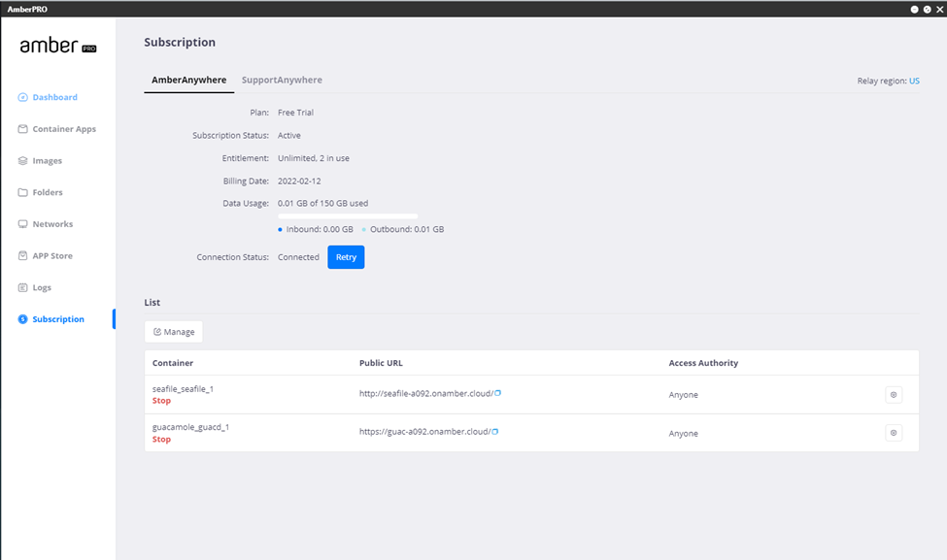Click Anyone in the guacamole row
Viewport: 947px width, 560px height.
[x=683, y=433]
